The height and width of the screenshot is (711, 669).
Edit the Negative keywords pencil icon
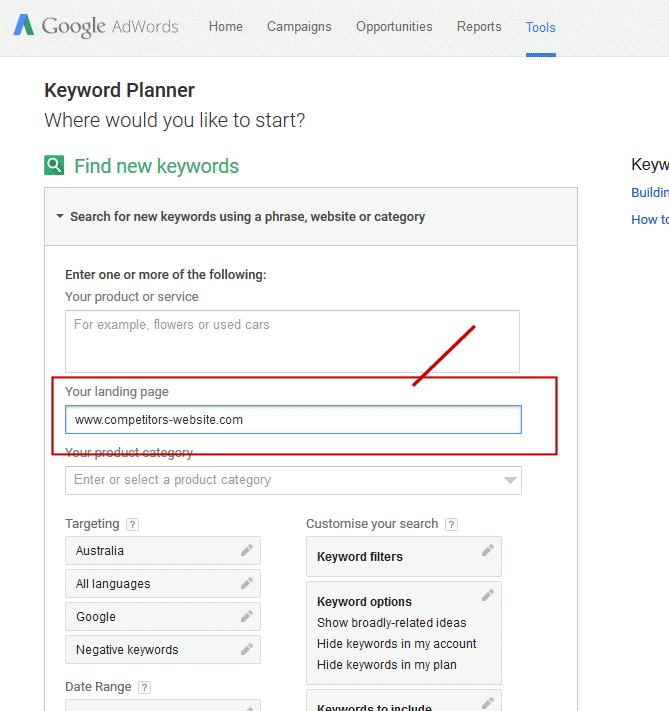(247, 649)
